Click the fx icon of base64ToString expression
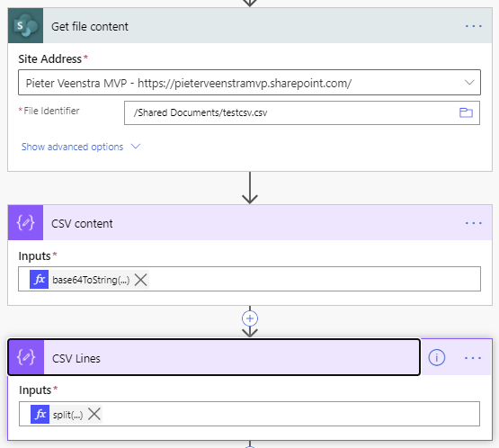 (x=40, y=280)
